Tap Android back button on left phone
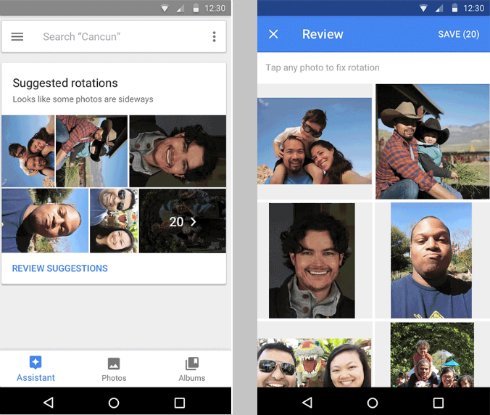Screen dimensions: 490x415 (49, 403)
